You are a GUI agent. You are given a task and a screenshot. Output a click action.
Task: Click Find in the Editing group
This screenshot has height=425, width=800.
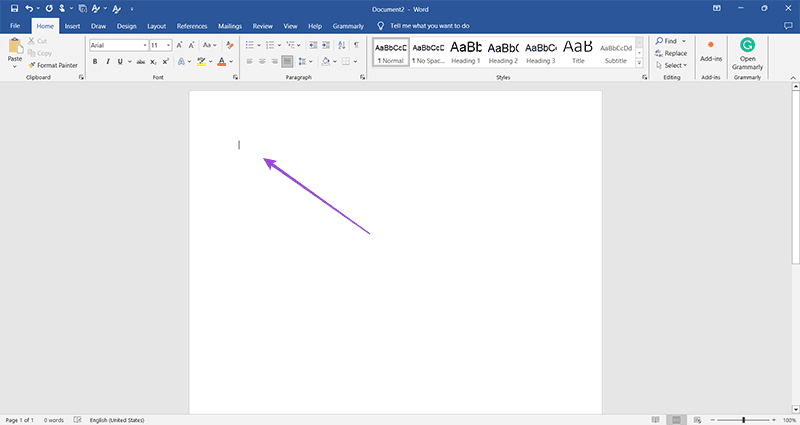(x=667, y=41)
